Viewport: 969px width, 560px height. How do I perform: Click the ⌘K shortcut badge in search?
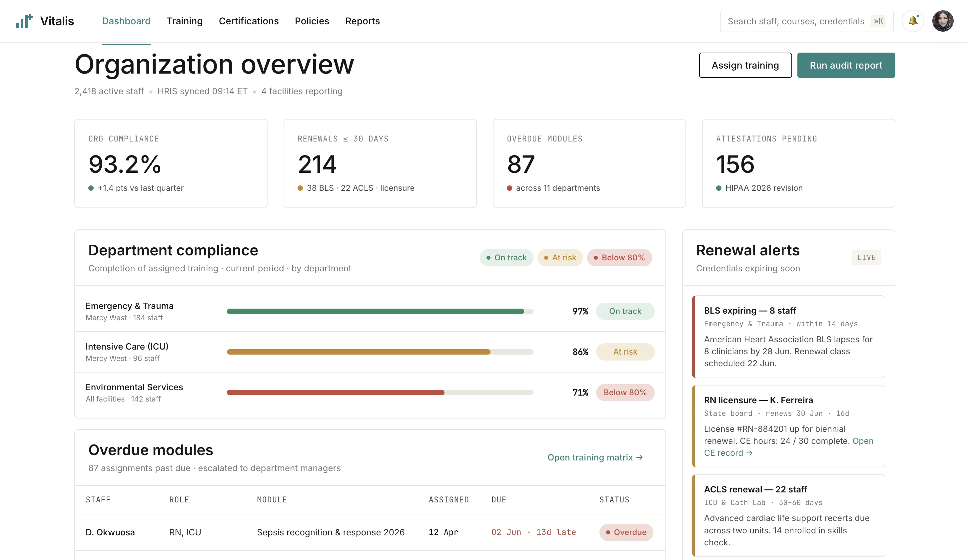(x=878, y=21)
